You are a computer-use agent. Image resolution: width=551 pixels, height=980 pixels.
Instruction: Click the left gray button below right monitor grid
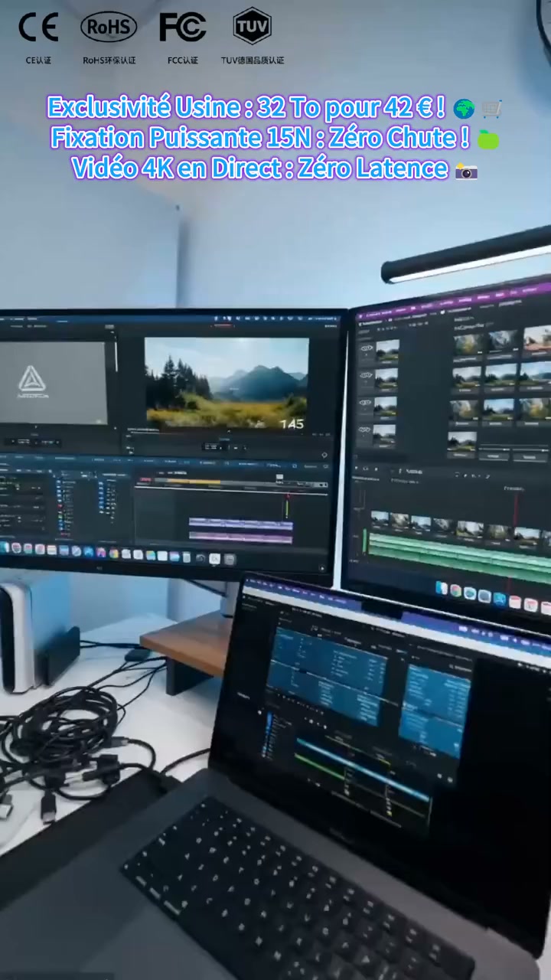point(494,456)
